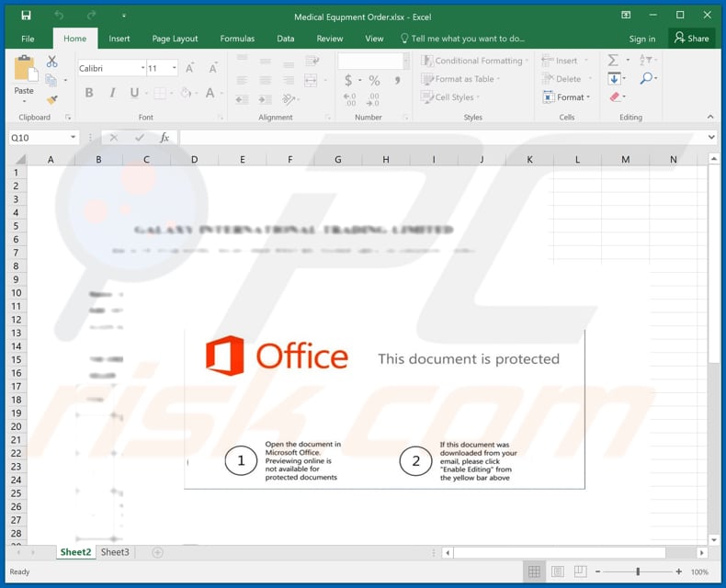726x588 pixels.
Task: Click the Undo arrow icon
Action: click(59, 16)
